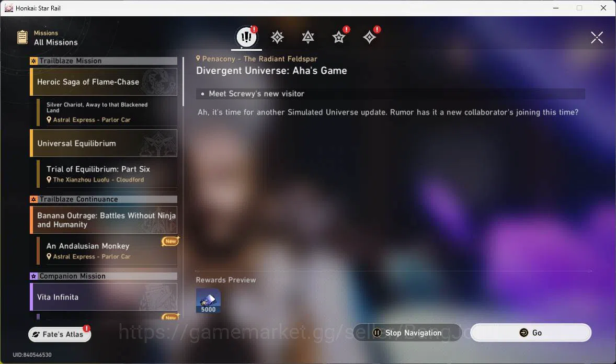This screenshot has height=364, width=616.
Task: Open the Adventure Mission diamond filter tab
Action: (x=369, y=37)
